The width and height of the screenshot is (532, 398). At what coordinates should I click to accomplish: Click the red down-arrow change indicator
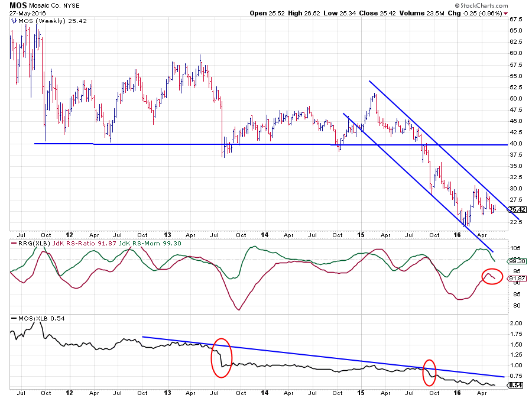click(x=506, y=14)
